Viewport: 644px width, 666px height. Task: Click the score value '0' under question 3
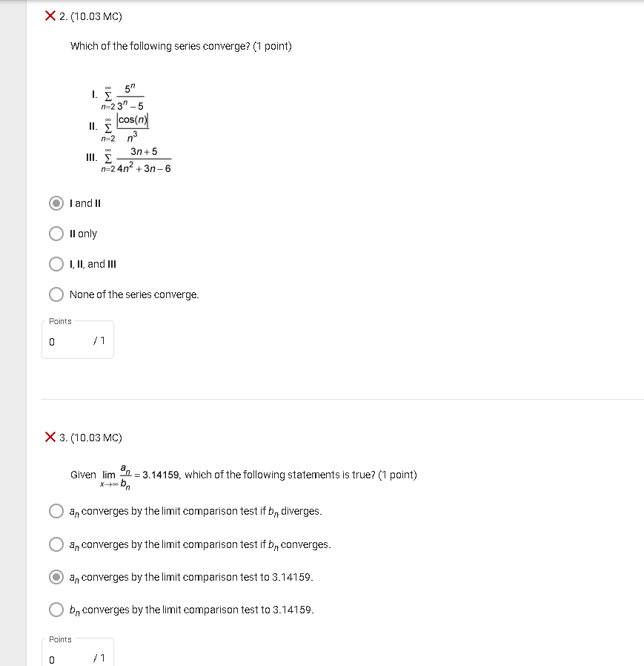point(50,659)
